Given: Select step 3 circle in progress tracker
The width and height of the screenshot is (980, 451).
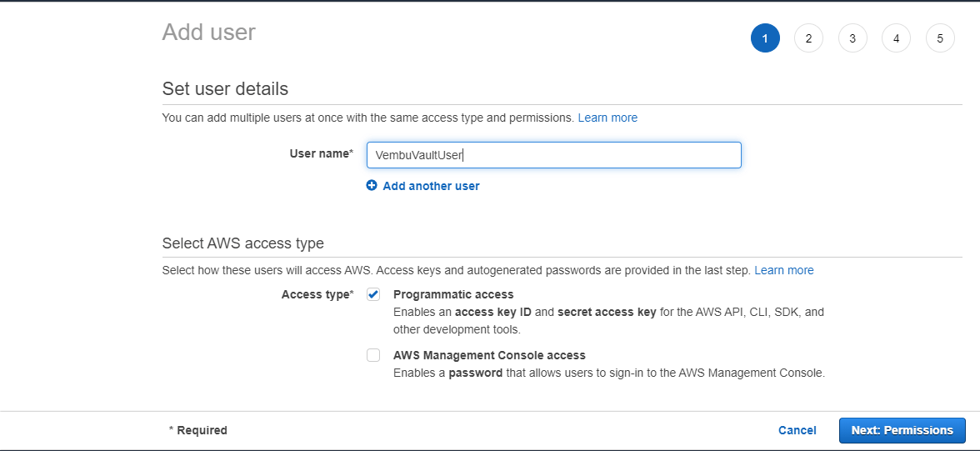Looking at the screenshot, I should pyautogui.click(x=852, y=38).
